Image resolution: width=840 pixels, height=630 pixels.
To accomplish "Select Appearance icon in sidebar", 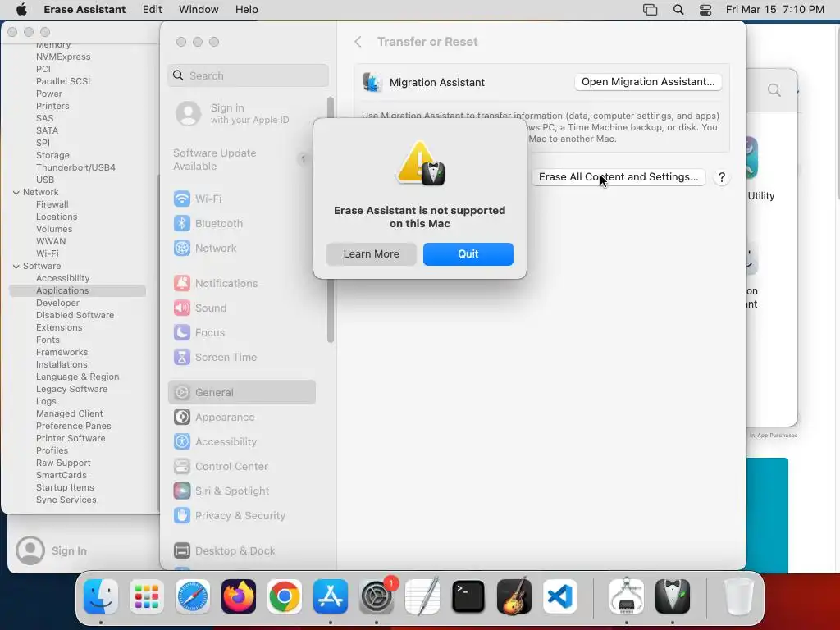I will coord(182,418).
